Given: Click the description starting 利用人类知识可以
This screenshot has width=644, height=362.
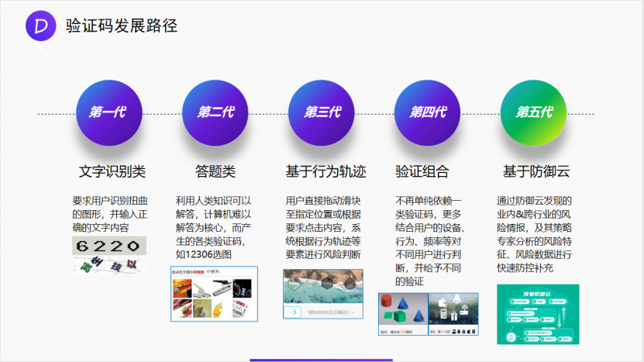Looking at the screenshot, I should 214,228.
